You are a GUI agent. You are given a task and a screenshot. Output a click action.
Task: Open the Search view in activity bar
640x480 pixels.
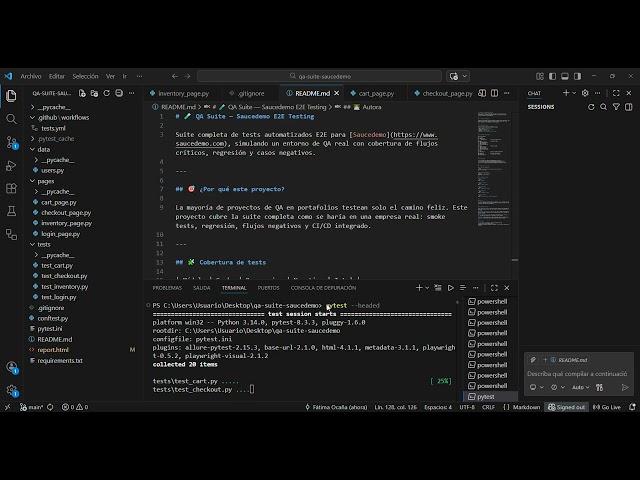tap(11, 119)
